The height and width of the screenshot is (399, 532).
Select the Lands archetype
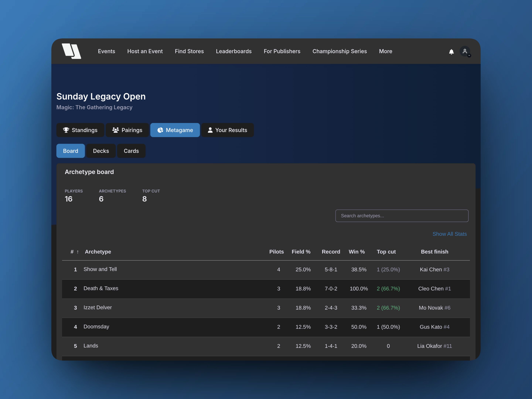(91, 346)
